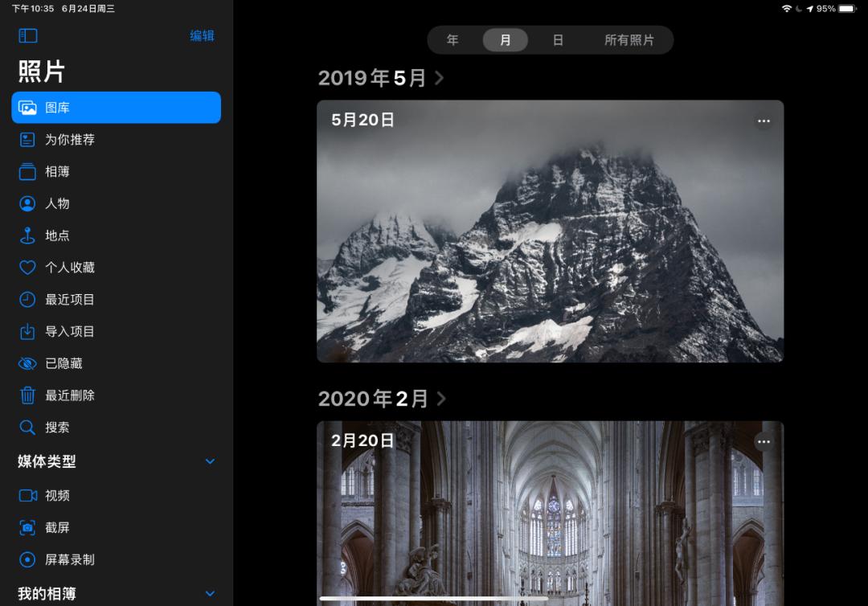Open the 截屏 screenshot icon
This screenshot has height=606, width=868.
pyautogui.click(x=27, y=527)
